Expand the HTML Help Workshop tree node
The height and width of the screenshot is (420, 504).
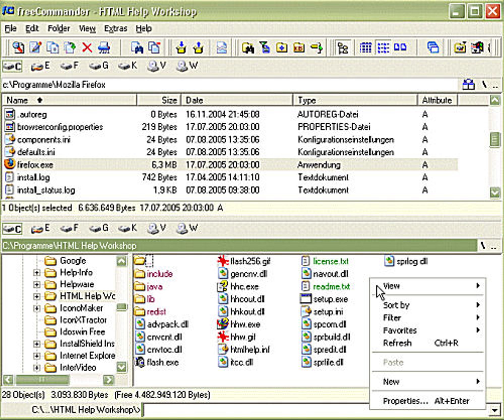(x=37, y=296)
